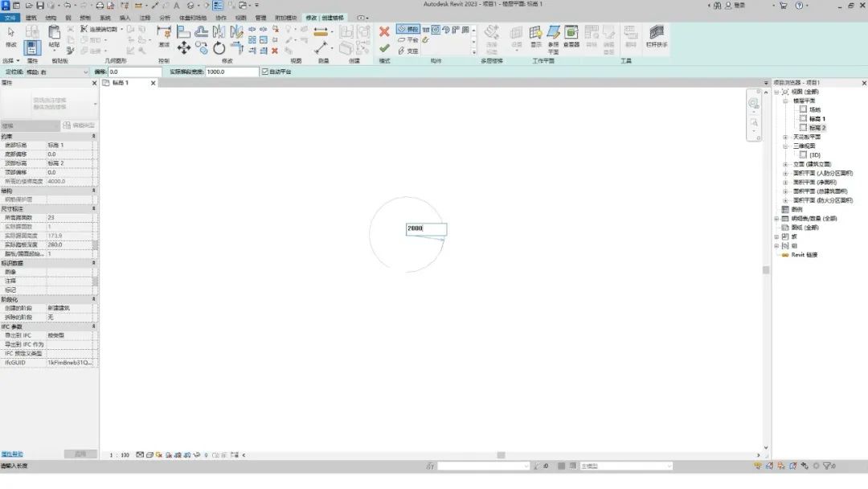
Task: Close the 标高 1 view tab
Action: [154, 83]
